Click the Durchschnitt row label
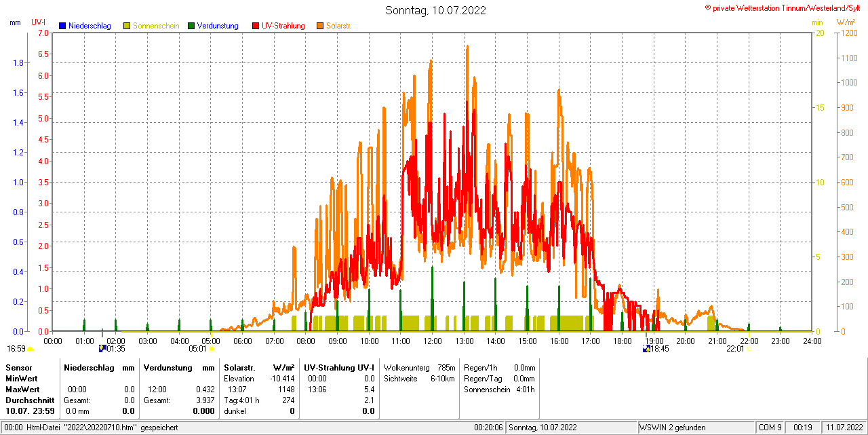The image size is (868, 435). [30, 400]
